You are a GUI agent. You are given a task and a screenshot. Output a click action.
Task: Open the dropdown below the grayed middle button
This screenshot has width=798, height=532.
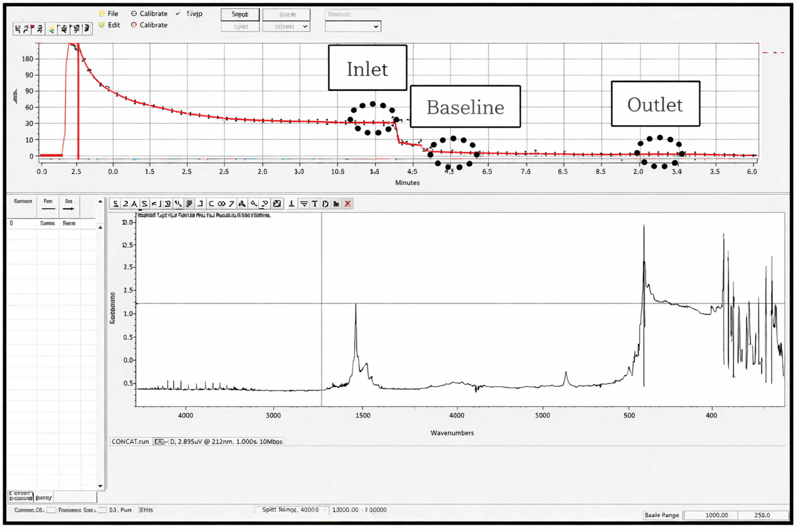pyautogui.click(x=287, y=26)
